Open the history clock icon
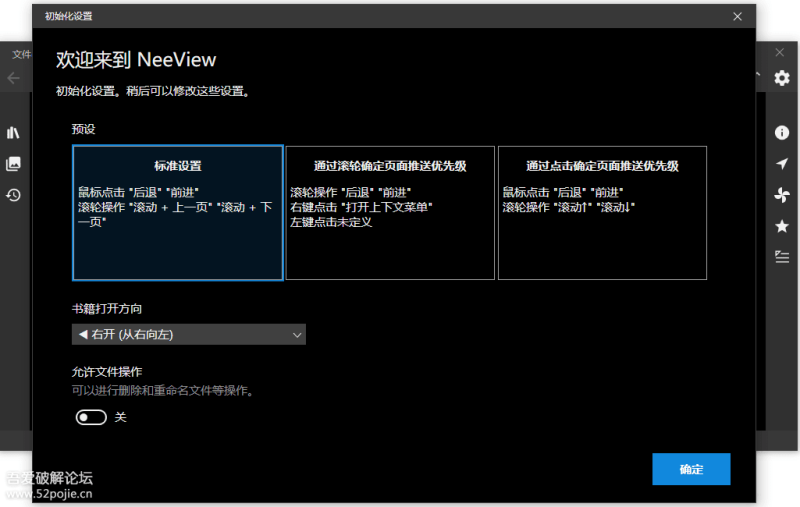Image resolution: width=800 pixels, height=507 pixels. (13, 195)
